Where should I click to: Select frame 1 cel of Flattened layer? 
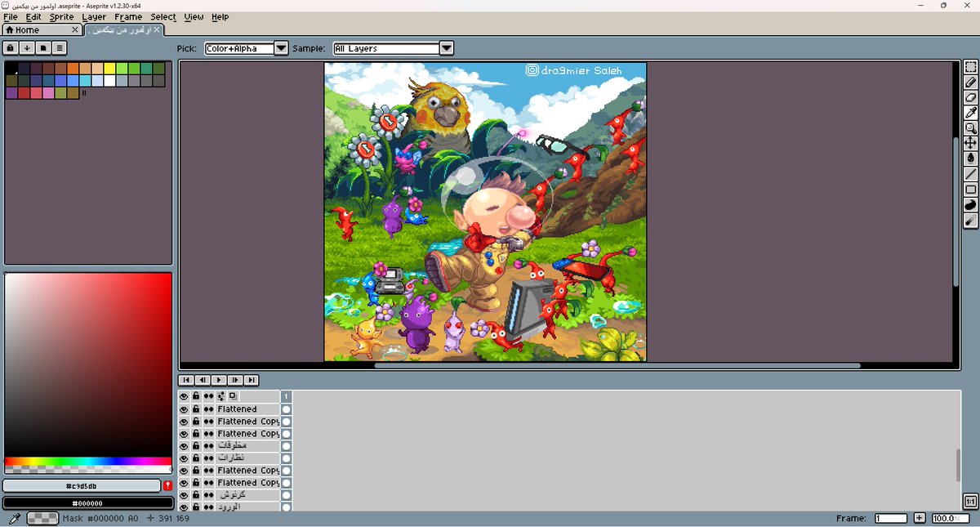tap(287, 409)
